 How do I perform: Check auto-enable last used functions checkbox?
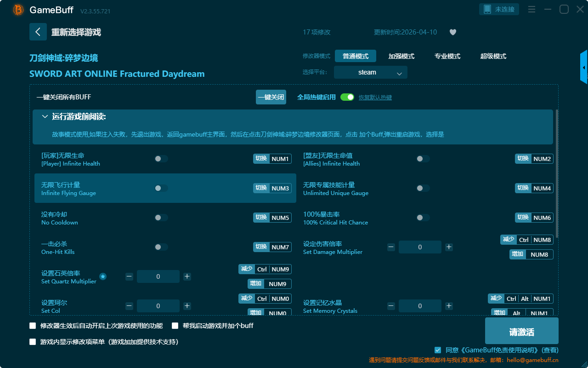pyautogui.click(x=33, y=326)
